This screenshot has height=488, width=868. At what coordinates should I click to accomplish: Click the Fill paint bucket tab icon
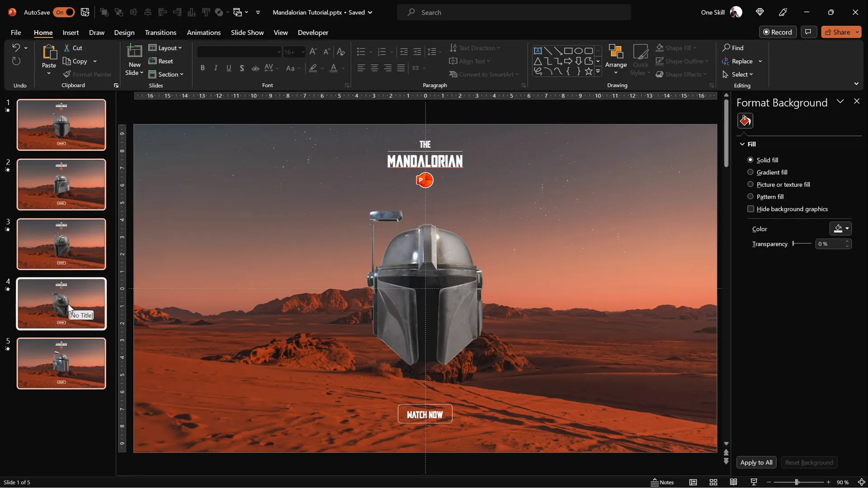coord(745,121)
